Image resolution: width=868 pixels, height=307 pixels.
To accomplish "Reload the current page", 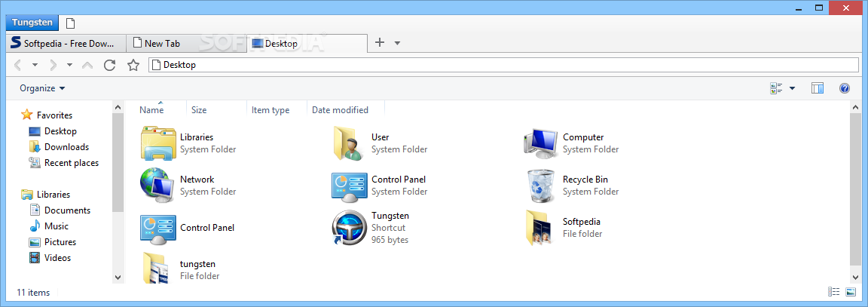I will pyautogui.click(x=109, y=66).
